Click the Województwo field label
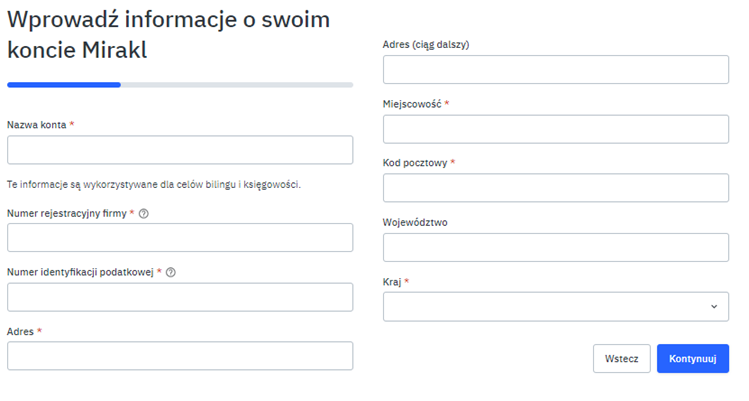The image size is (749, 401). click(x=415, y=222)
